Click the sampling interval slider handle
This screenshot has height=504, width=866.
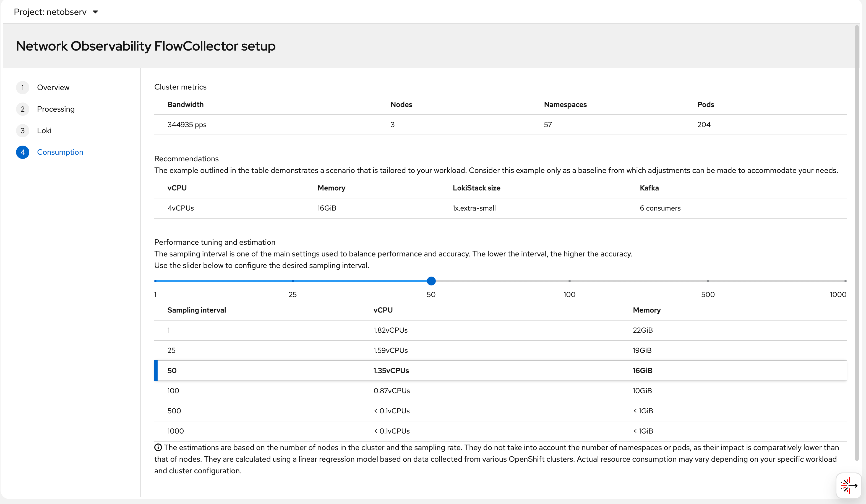coord(431,281)
